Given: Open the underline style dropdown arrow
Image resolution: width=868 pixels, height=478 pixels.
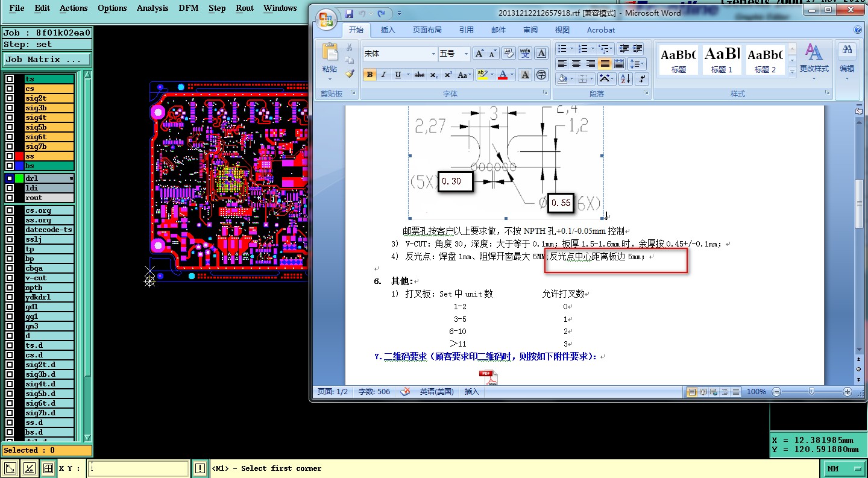Looking at the screenshot, I should [407, 75].
